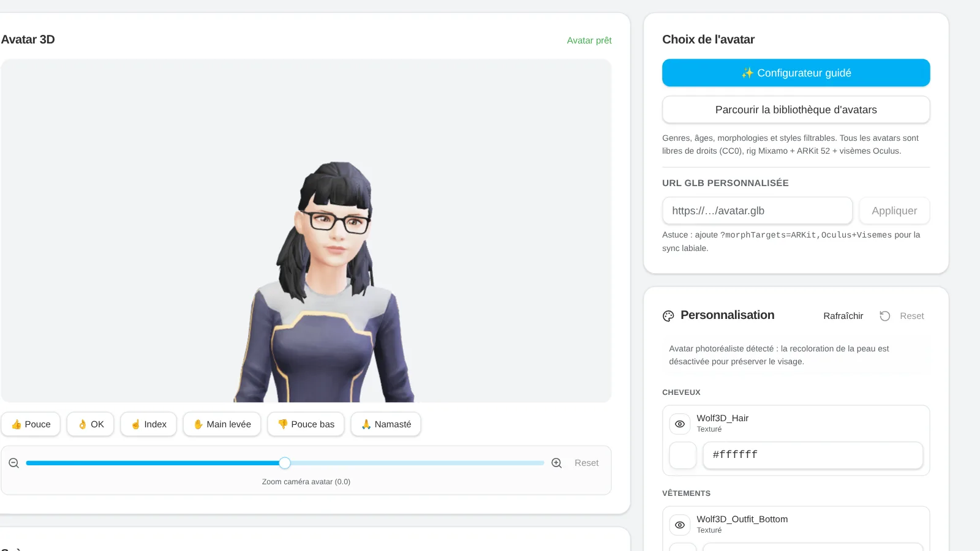This screenshot has width=980, height=551.
Task: Trigger the OK gesture
Action: (91, 424)
